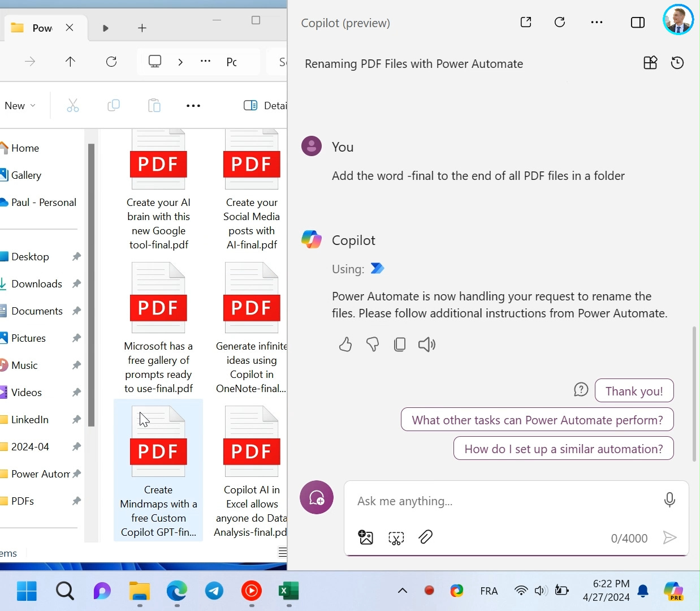The height and width of the screenshot is (611, 700).
Task: Open Copilot in a new window icon
Action: 526,22
